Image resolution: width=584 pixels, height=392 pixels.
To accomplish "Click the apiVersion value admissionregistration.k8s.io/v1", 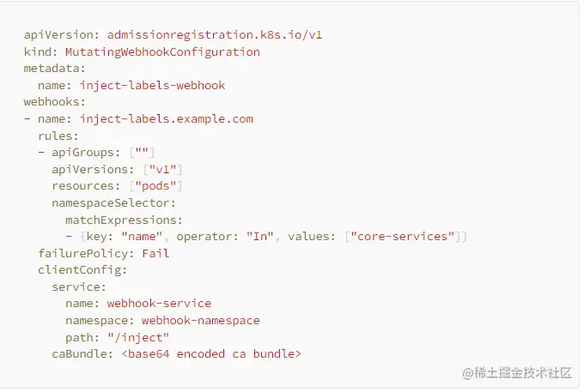I will [215, 35].
